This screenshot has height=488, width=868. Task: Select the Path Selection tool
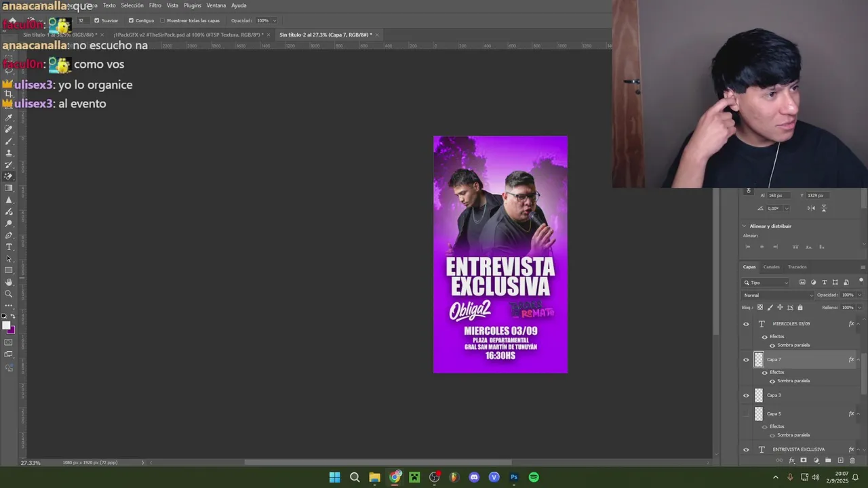(x=9, y=259)
